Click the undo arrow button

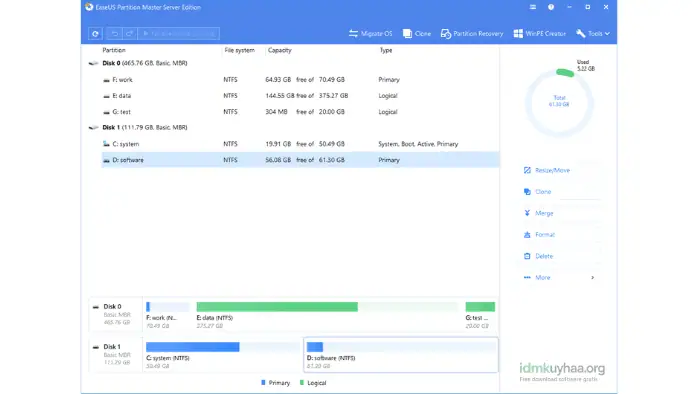pyautogui.click(x=114, y=33)
